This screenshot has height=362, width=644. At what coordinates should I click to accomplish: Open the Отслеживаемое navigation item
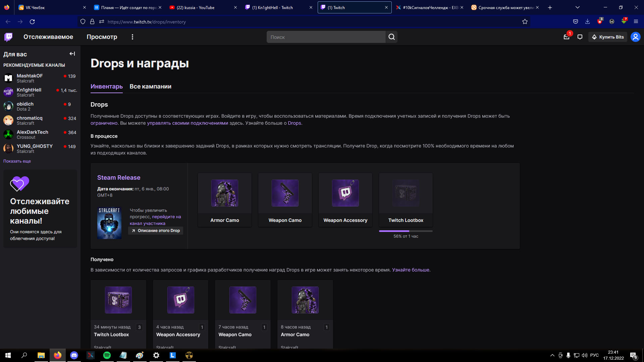[x=48, y=37]
